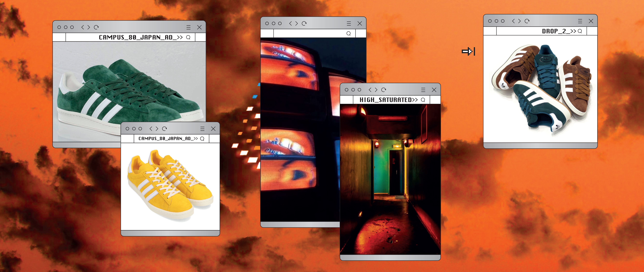Reload the TV screens window
This screenshot has width=644, height=272.
click(x=304, y=24)
